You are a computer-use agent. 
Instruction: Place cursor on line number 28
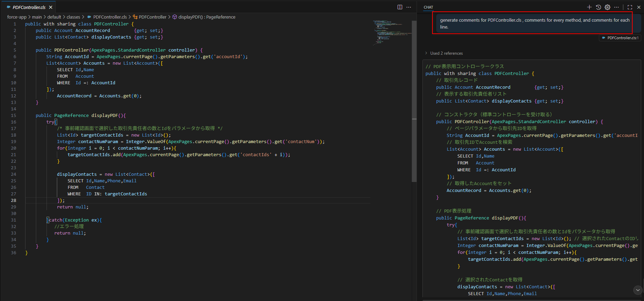pyautogui.click(x=13, y=201)
